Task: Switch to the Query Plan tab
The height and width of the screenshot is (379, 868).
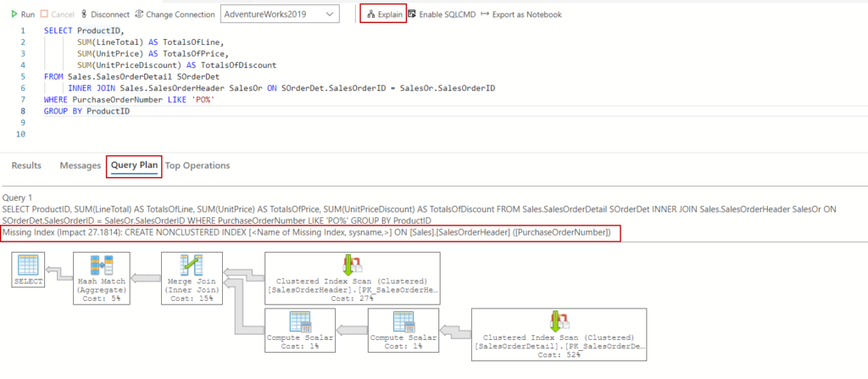Action: tap(135, 165)
